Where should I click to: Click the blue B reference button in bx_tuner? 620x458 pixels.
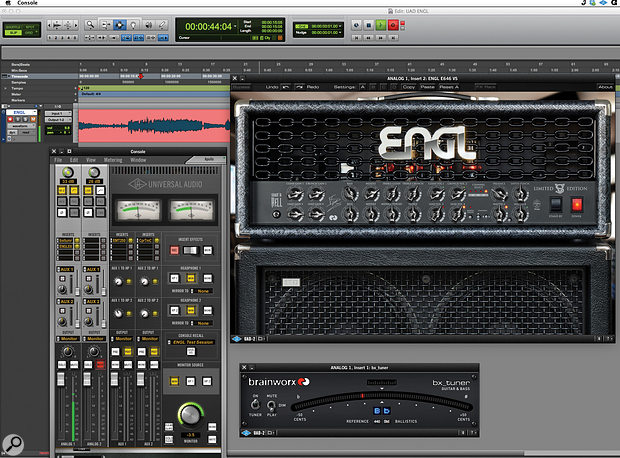pyautogui.click(x=377, y=411)
